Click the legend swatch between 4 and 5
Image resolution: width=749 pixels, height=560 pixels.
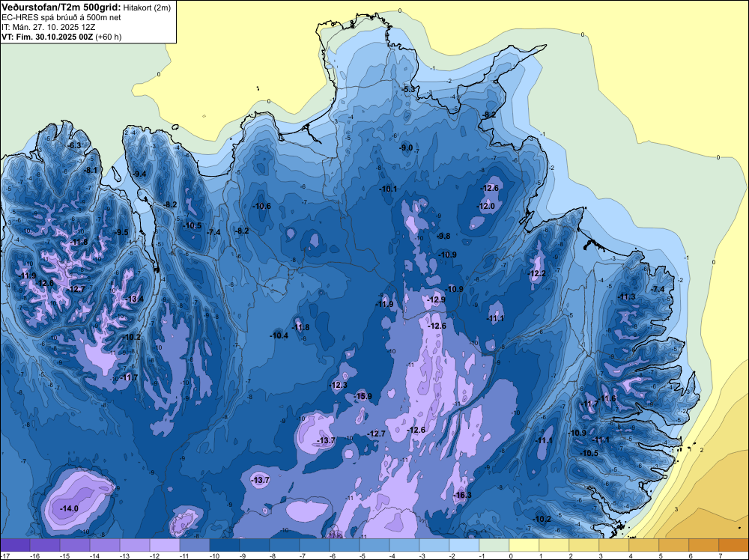pos(644,545)
